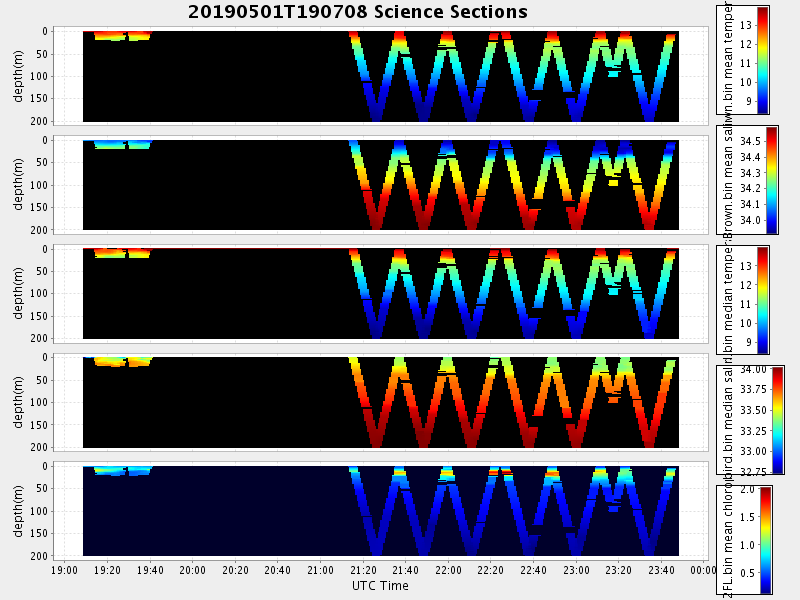This screenshot has height=600, width=800.
Task: Click the "UTC Time" x-axis label
Action: coord(380,586)
